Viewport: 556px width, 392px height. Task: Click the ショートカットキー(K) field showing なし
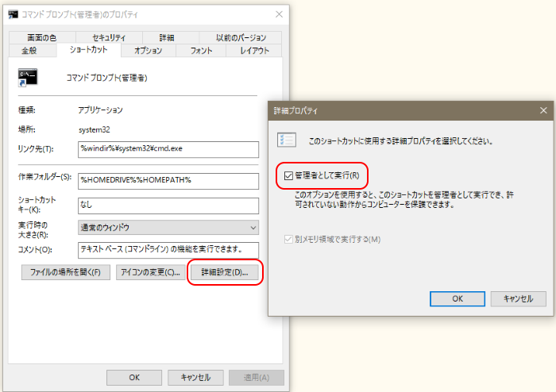click(168, 206)
